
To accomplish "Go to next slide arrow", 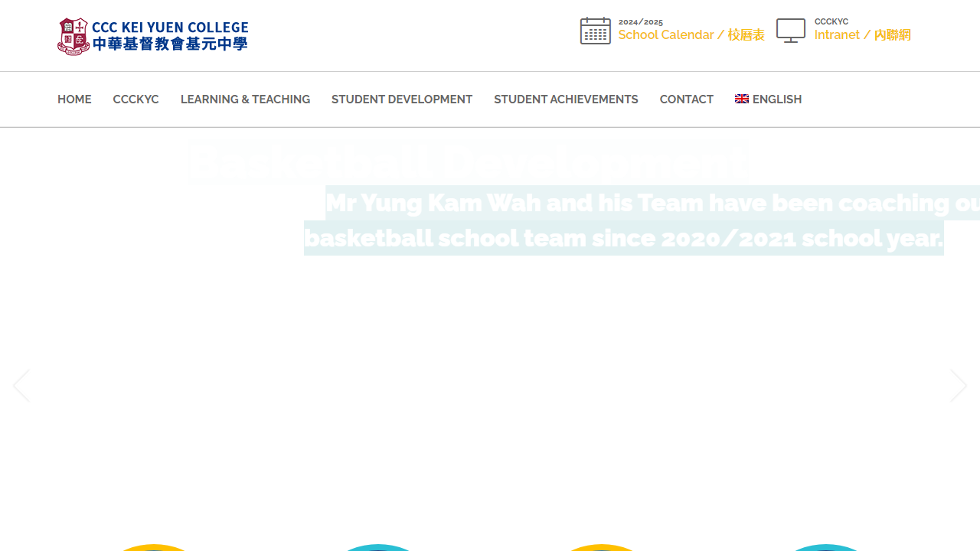I will (959, 386).
